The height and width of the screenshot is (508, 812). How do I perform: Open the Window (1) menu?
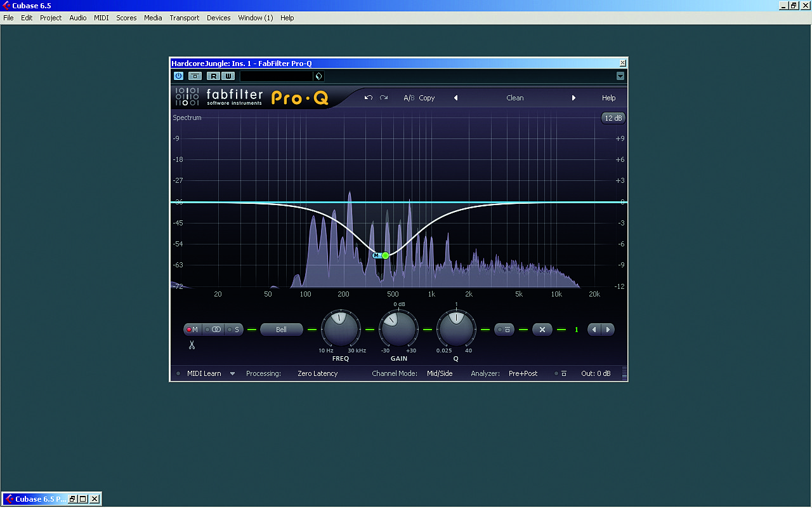coord(256,18)
